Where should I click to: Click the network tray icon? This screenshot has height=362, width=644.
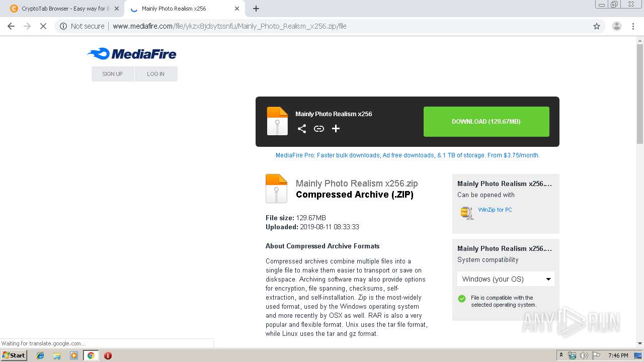(x=572, y=355)
